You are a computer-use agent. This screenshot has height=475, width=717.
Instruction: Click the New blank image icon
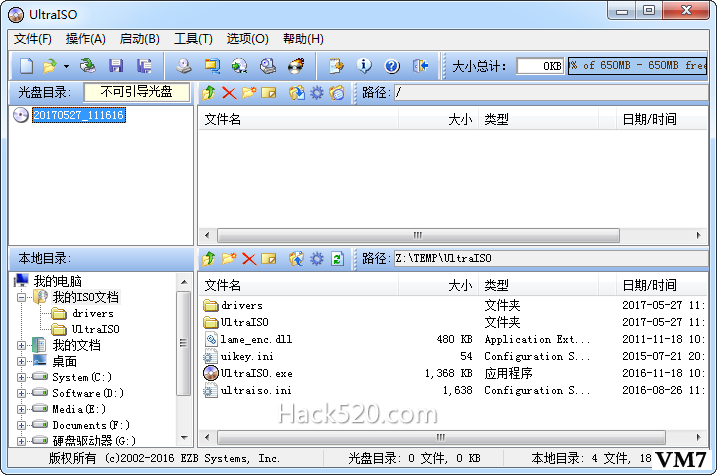click(x=27, y=66)
